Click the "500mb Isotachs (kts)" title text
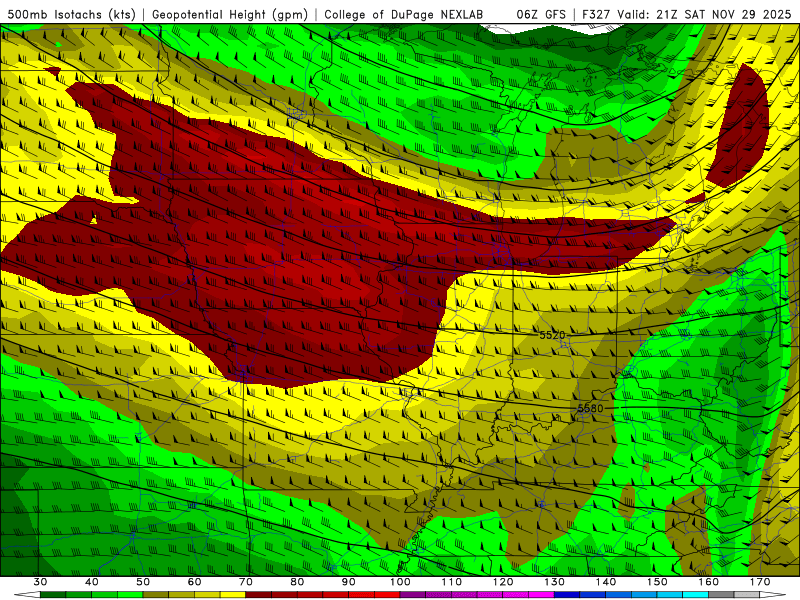Viewport: 800px width, 600px height. [71, 14]
